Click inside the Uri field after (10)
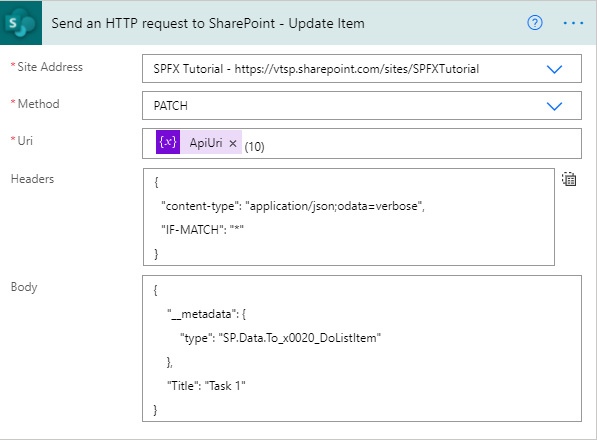This screenshot has height=440, width=597. tap(419, 143)
